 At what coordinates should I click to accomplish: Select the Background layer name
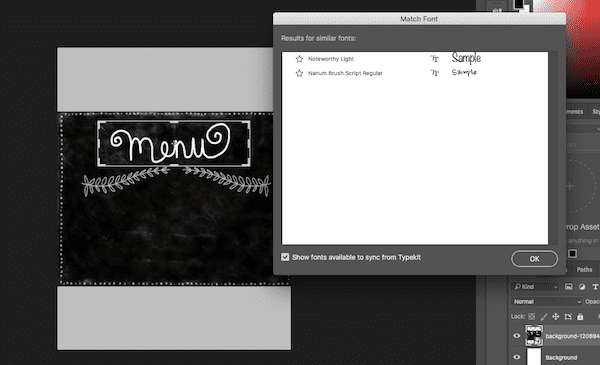pos(561,357)
